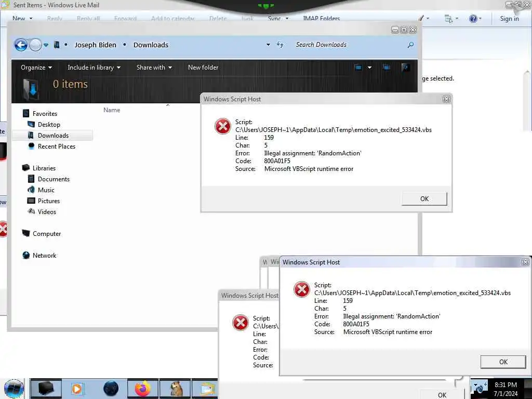This screenshot has height=399, width=532.
Task: Open the address bar history dropdown
Action: [x=268, y=45]
